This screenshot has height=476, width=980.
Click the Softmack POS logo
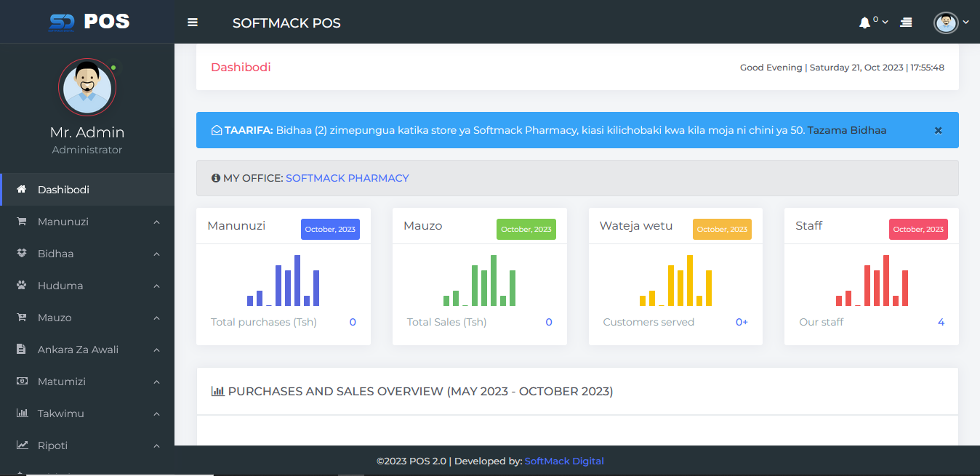click(87, 22)
